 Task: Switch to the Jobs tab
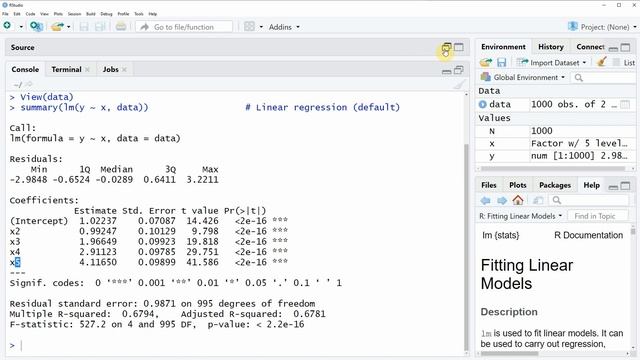point(110,69)
